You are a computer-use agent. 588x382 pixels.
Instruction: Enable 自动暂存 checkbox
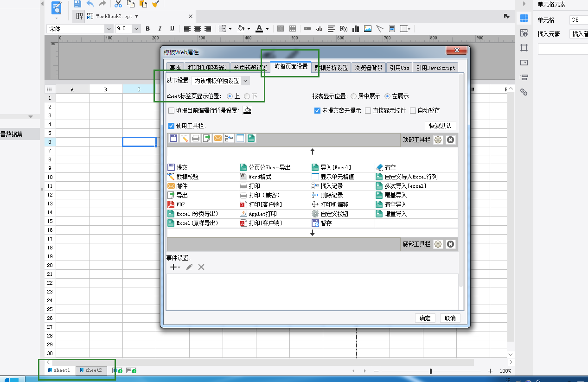413,110
